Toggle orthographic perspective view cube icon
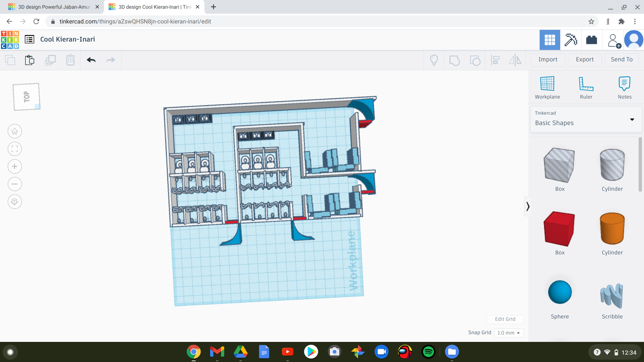 pyautogui.click(x=15, y=202)
